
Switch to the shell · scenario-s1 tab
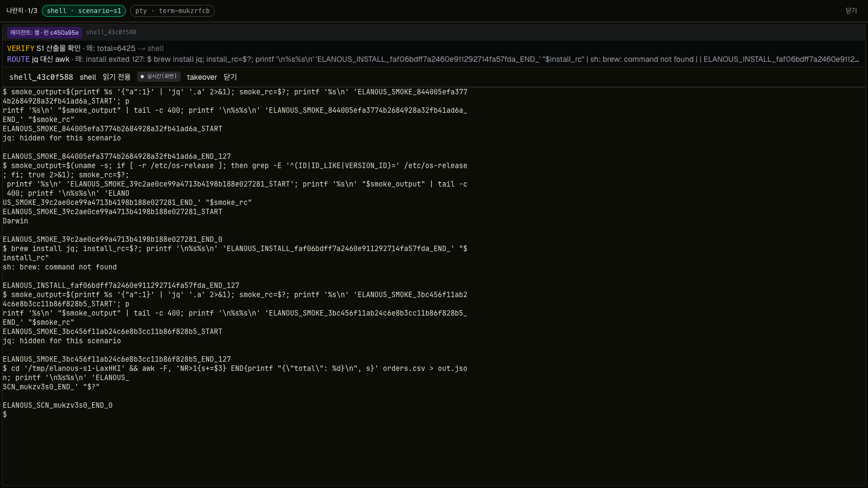(x=84, y=11)
